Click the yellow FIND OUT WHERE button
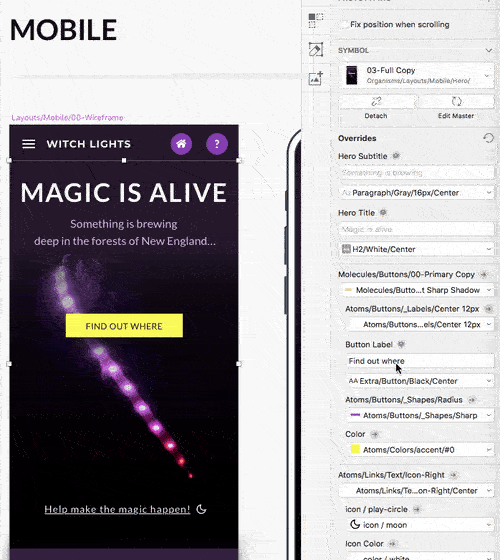 coord(124,326)
